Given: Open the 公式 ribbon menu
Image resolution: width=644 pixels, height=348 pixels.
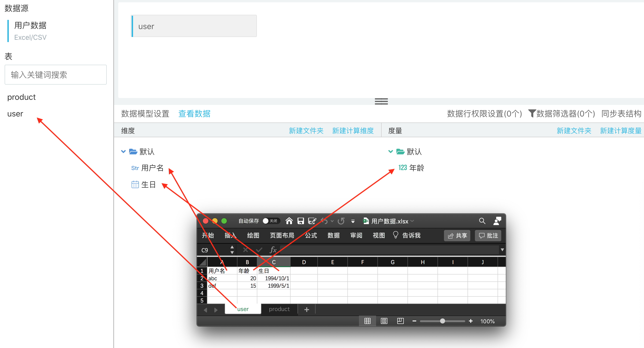Looking at the screenshot, I should (311, 235).
